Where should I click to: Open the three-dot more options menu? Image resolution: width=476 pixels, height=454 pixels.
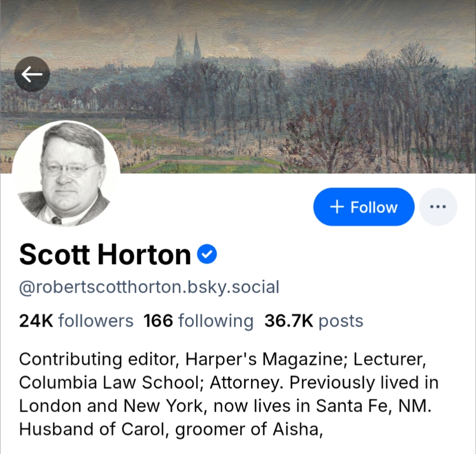pyautogui.click(x=438, y=207)
